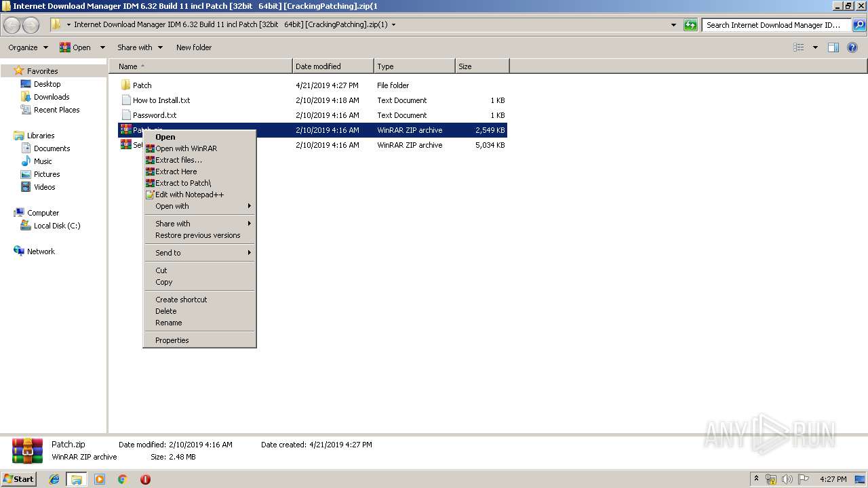Expand address bar history dropdown arrow
This screenshot has width=868, height=488.
(673, 25)
